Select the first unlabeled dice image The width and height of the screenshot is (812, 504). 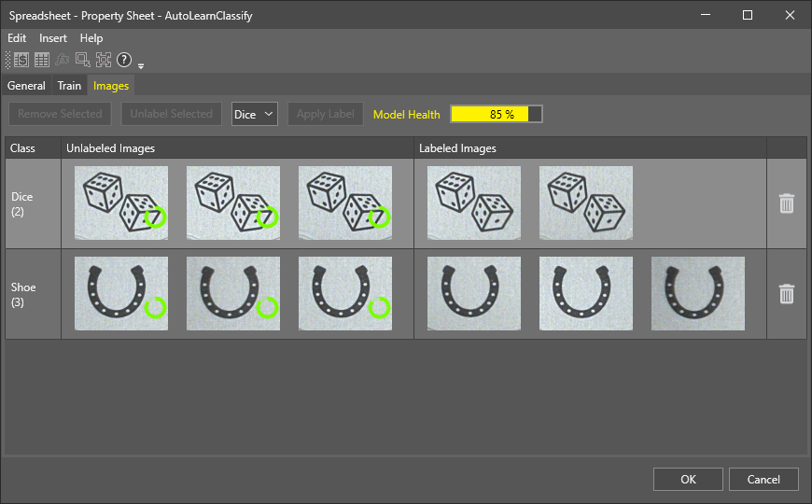[x=121, y=203]
